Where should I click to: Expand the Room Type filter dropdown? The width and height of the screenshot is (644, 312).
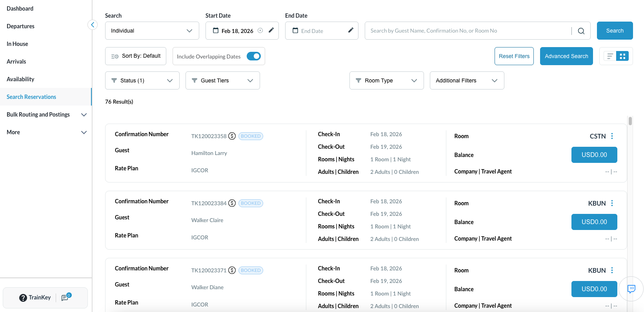pos(386,80)
